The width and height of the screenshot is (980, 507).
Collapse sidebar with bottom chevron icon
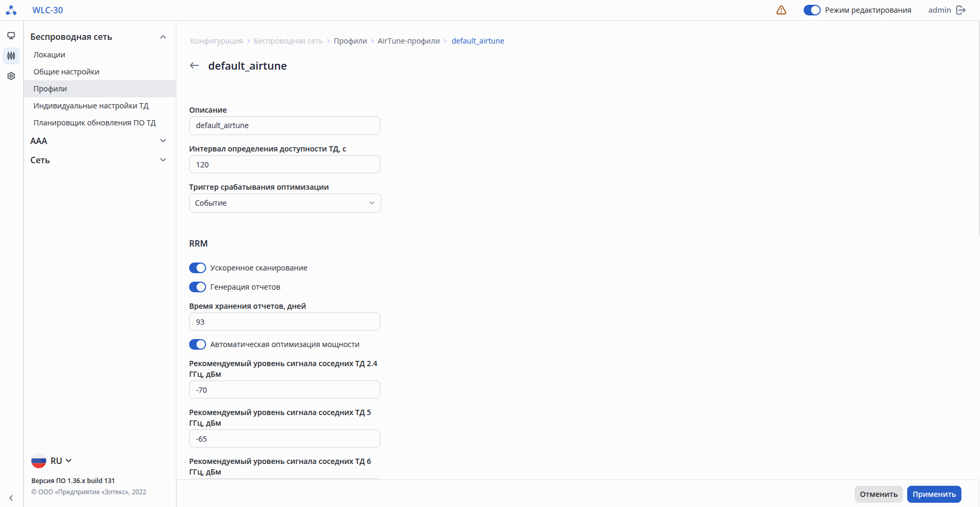tap(11, 498)
